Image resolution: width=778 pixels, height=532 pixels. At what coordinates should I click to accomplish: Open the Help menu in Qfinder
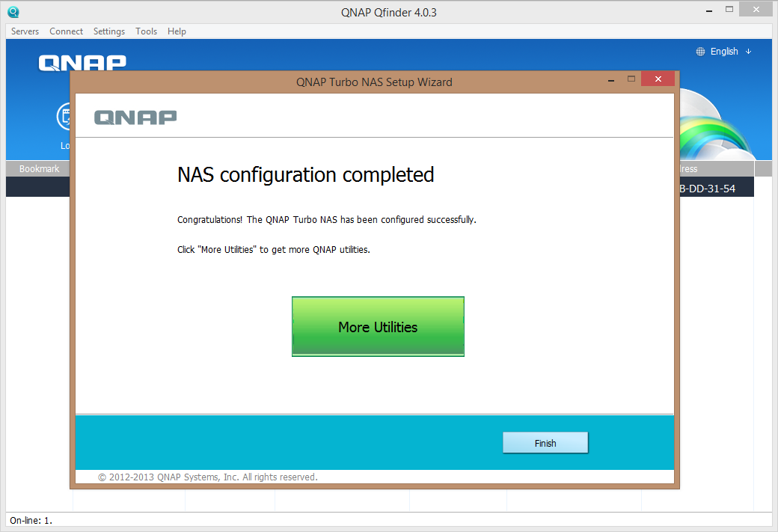(177, 31)
